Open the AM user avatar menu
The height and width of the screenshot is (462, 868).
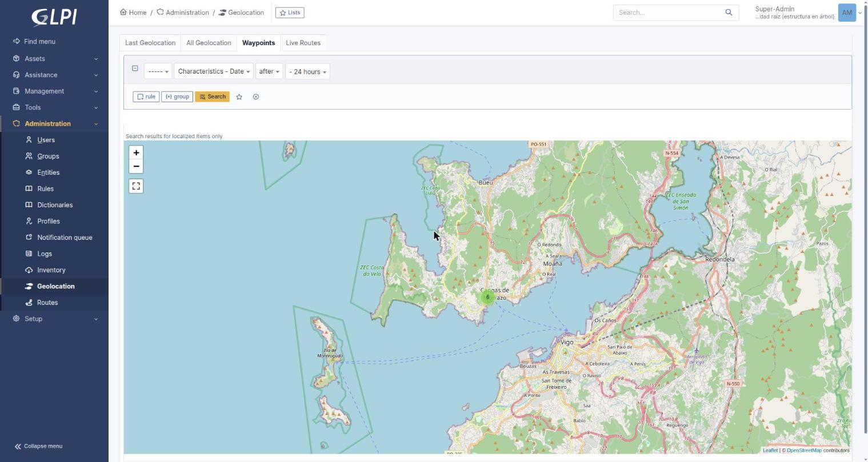click(847, 13)
